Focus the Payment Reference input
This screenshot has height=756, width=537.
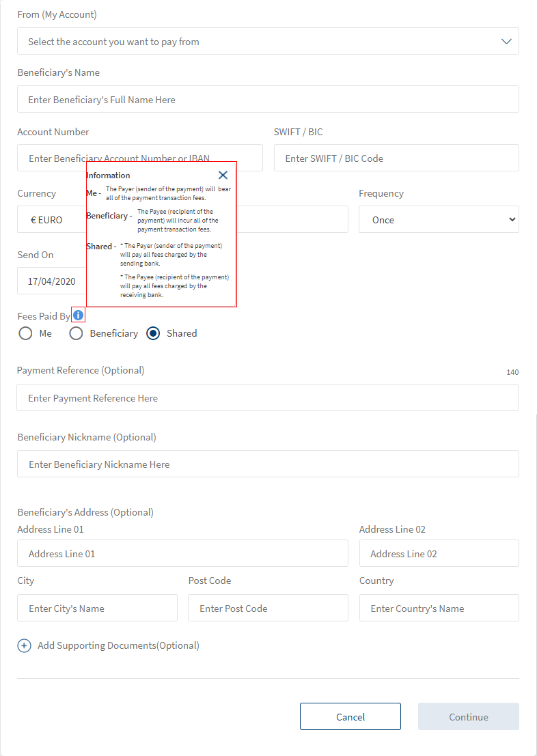[x=267, y=398]
